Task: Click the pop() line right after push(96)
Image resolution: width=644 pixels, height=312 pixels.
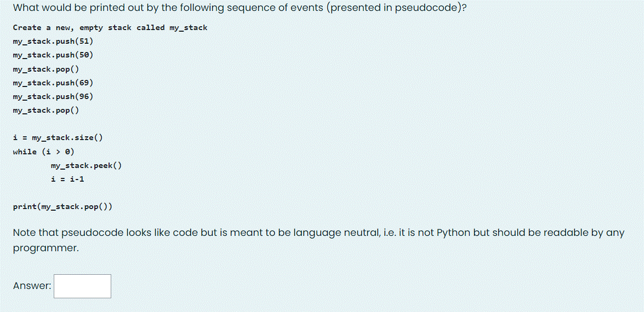Action: click(x=46, y=110)
